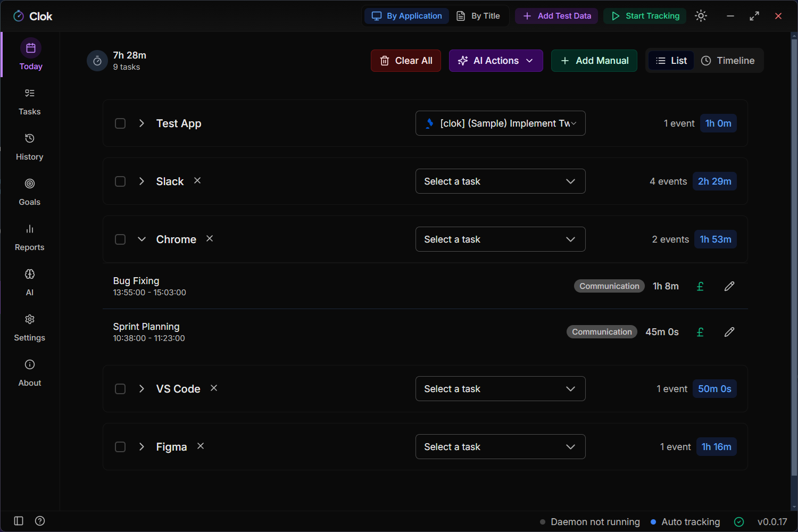This screenshot has width=798, height=532.
Task: Toggle billable pound icon for Bug Fixing
Action: point(700,286)
